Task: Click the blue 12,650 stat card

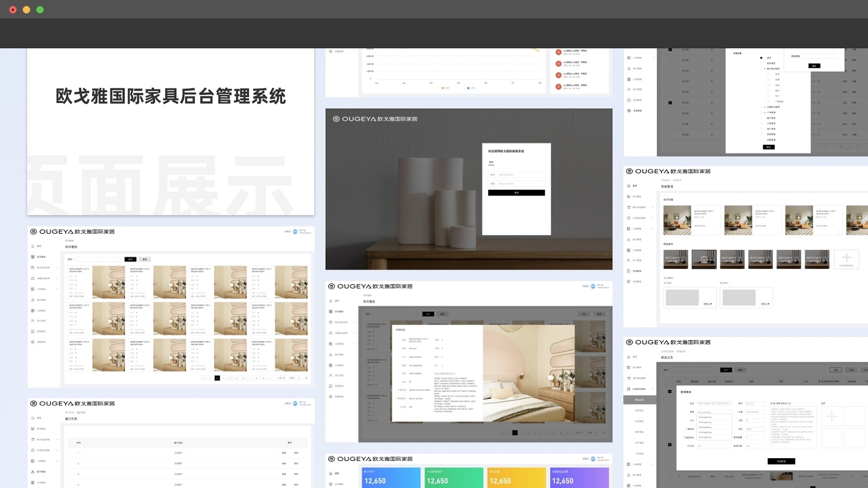Action: click(391, 478)
